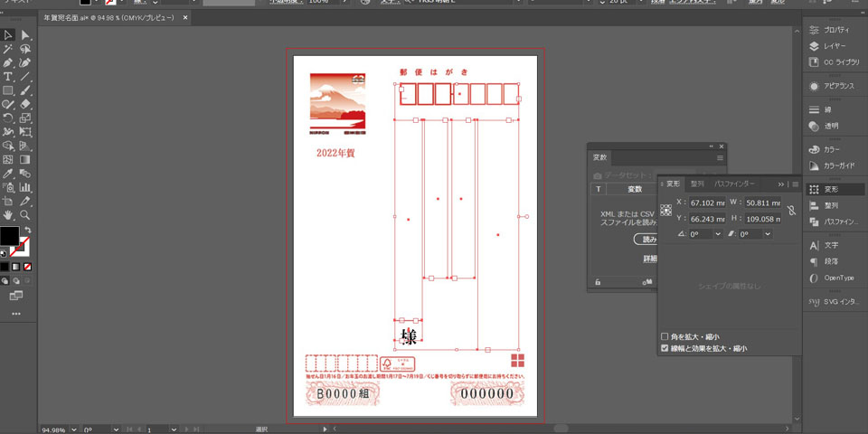Click the black fill color swatch

pos(9,236)
